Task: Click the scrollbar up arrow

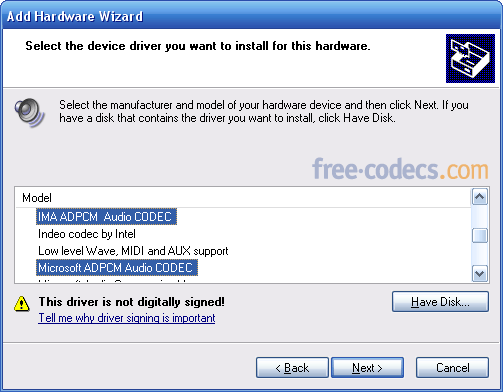Action: pos(480,197)
